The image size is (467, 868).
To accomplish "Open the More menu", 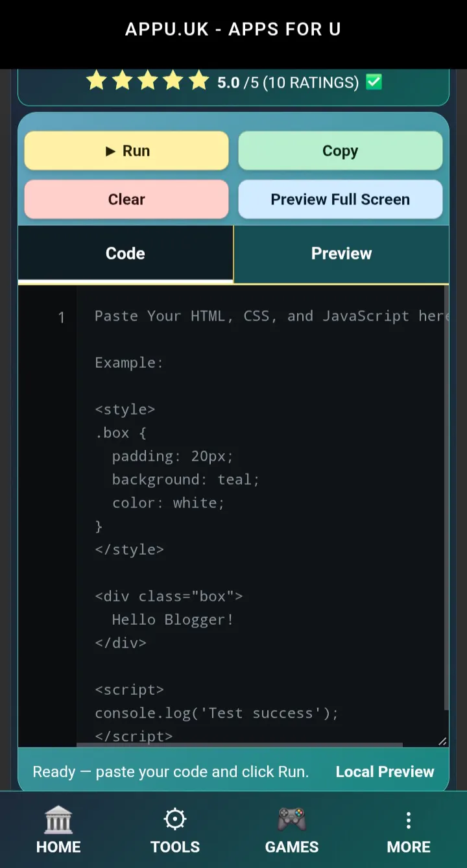I will (x=409, y=830).
